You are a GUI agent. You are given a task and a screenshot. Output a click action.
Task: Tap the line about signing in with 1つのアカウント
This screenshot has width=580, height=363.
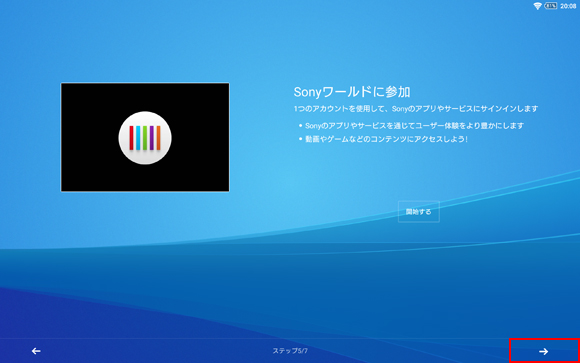pyautogui.click(x=416, y=108)
